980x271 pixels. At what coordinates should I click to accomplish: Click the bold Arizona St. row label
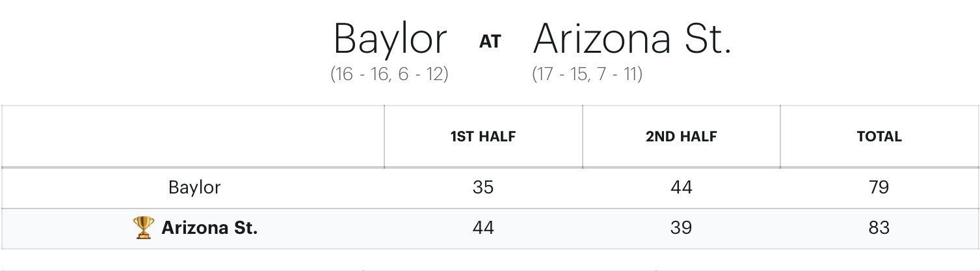click(x=209, y=228)
